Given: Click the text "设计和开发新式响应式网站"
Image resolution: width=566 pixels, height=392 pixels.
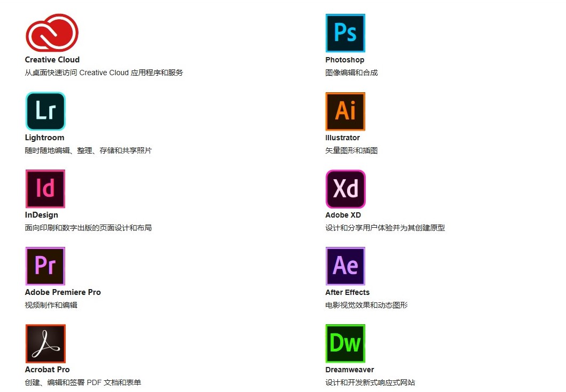Looking at the screenshot, I should click(371, 382).
